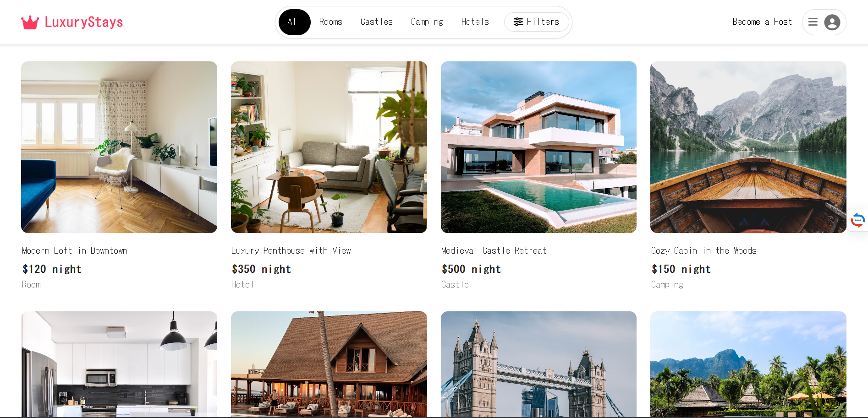Open the Tower Bridge listing image
The height and width of the screenshot is (418, 868).
pyautogui.click(x=538, y=364)
